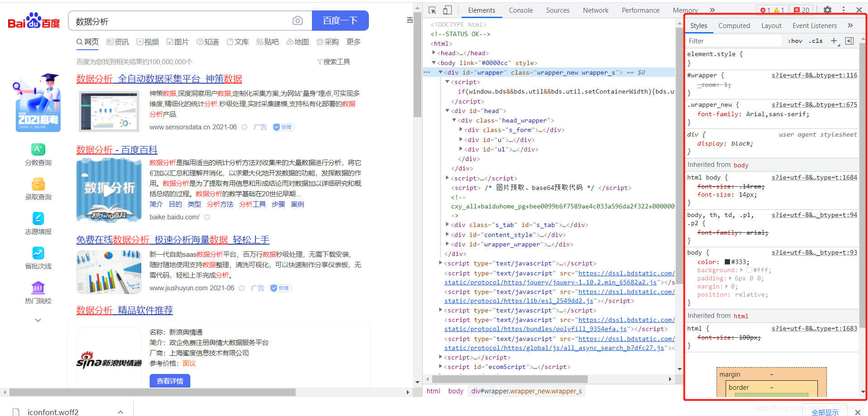Switch to 网页 search tab
Screen dimensions: 868x416
coord(88,42)
